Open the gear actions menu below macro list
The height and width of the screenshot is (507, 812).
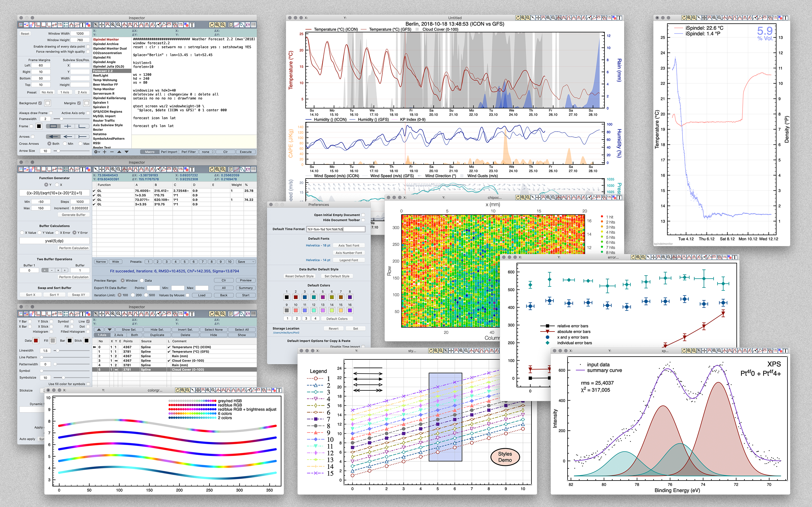click(97, 152)
